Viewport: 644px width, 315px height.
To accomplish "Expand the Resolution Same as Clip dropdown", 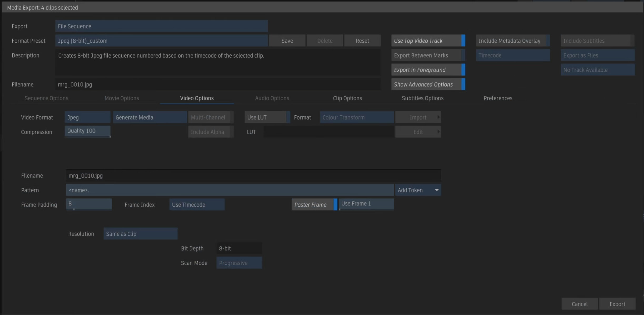I will click(140, 234).
